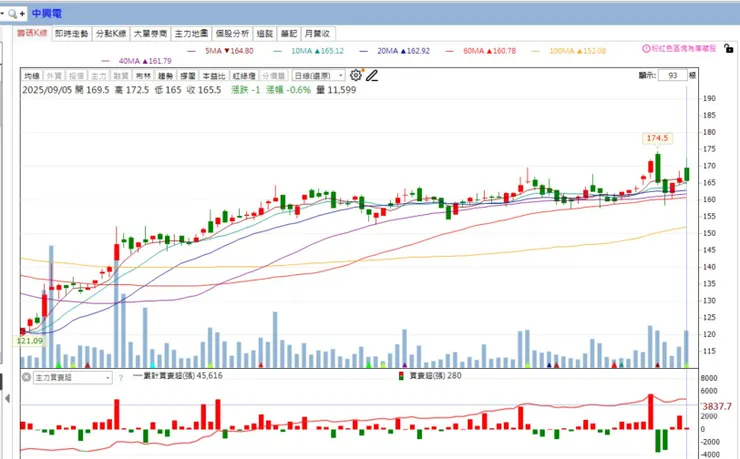Switch to the 大單券商 tab

(x=150, y=33)
